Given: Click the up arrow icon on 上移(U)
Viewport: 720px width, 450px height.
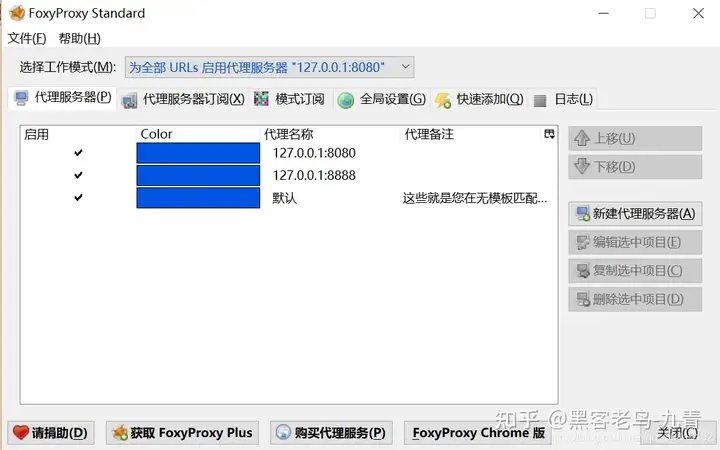Looking at the screenshot, I should [582, 138].
